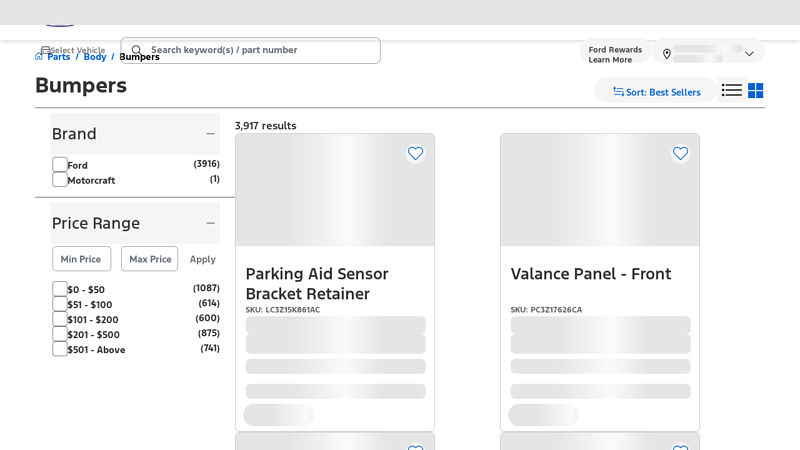
Task: Collapse the Price Range filter section
Action: click(x=210, y=223)
